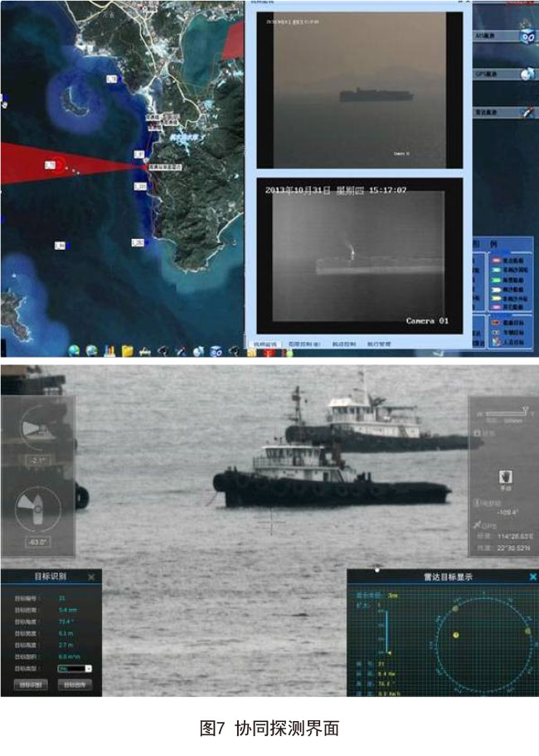Open the yellow folder icon in the dock
Viewport: 539px width, 756px height.
pyautogui.click(x=127, y=350)
